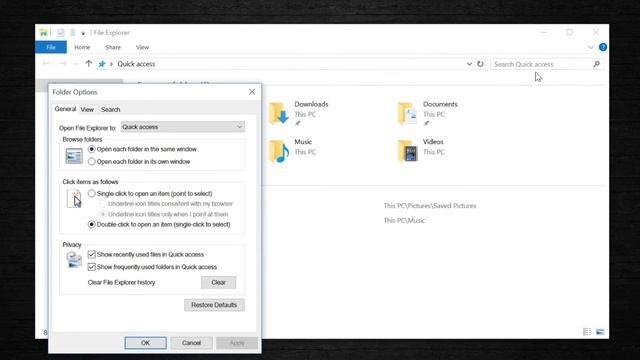Expand the ribbon with chevron
The width and height of the screenshot is (640, 360).
click(591, 47)
